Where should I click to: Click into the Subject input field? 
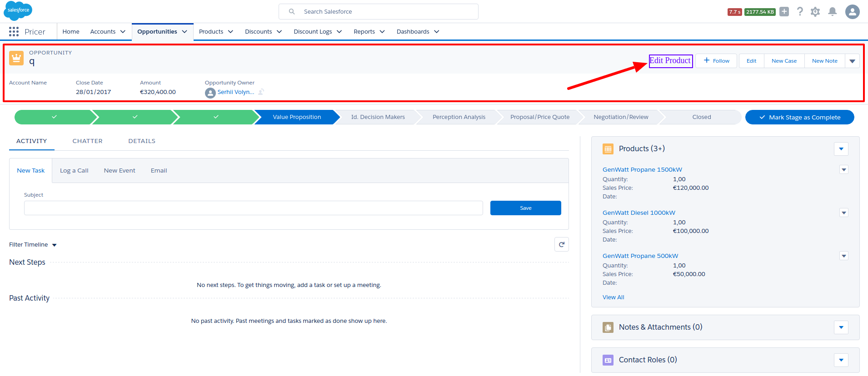coord(253,208)
